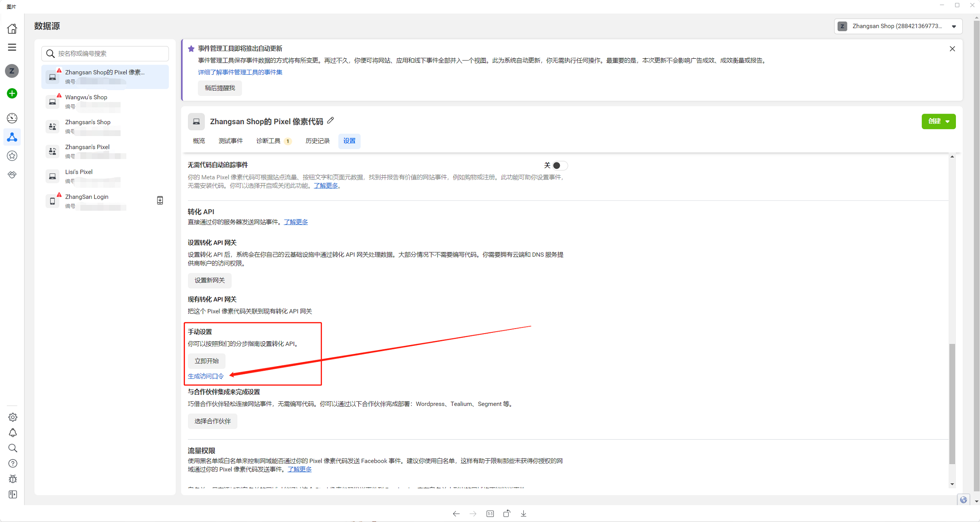Click the settings panel scroll-up arrow
Screen dimensions: 980x522
pos(952,157)
